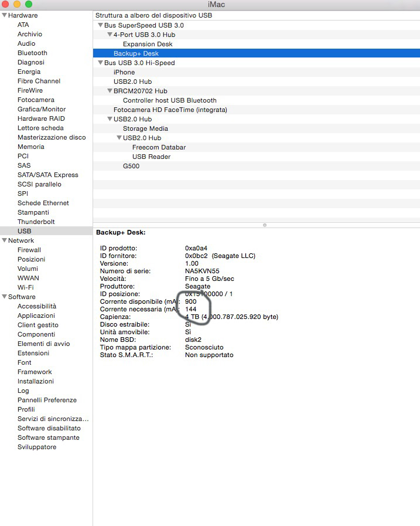Select iPhone in USB tree

pos(124,73)
